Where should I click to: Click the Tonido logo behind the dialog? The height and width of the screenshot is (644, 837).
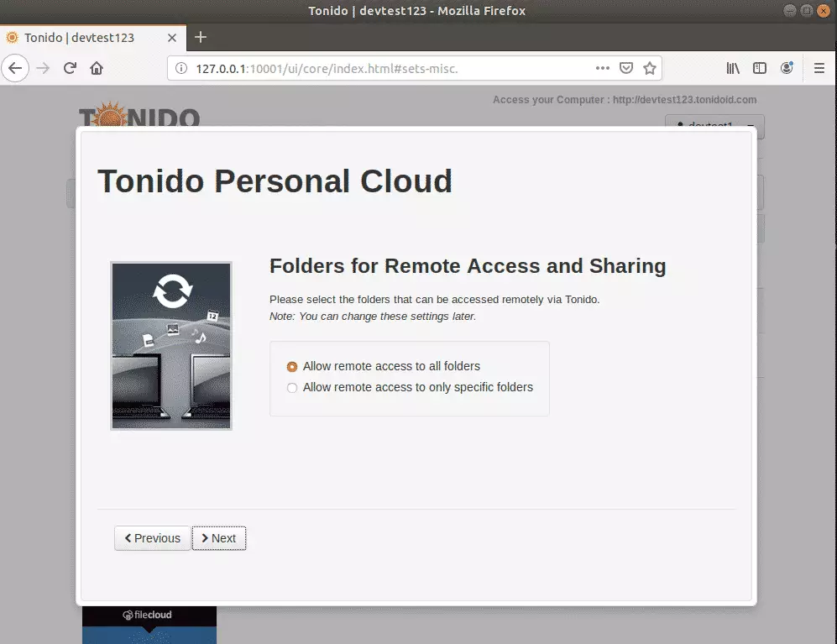[x=140, y=113]
